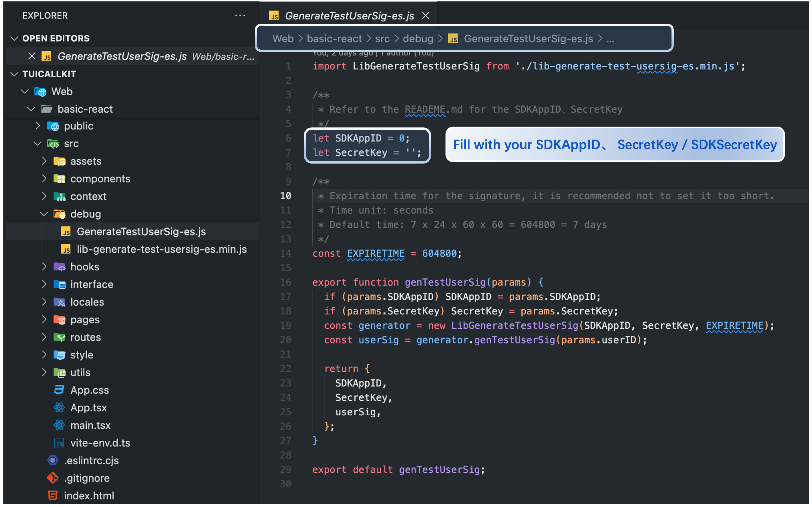Click the Git icon beside .gitignore
The image size is (812, 507).
(53, 478)
